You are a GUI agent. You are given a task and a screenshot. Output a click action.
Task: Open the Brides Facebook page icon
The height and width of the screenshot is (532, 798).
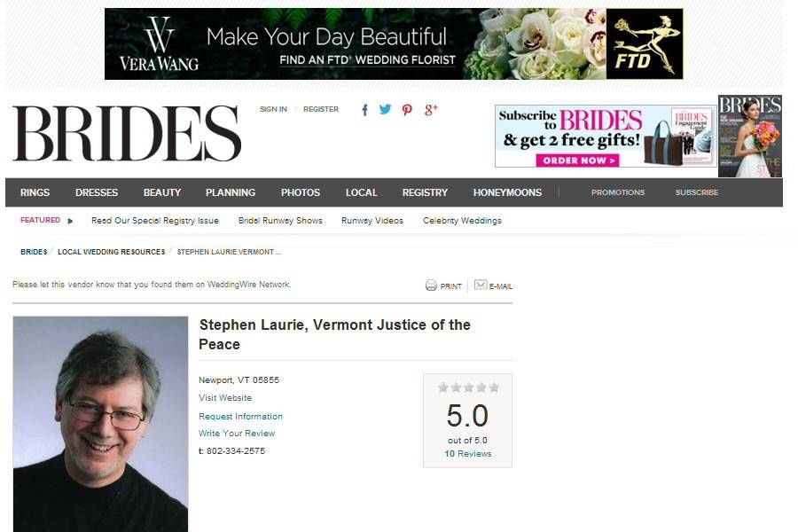(365, 110)
